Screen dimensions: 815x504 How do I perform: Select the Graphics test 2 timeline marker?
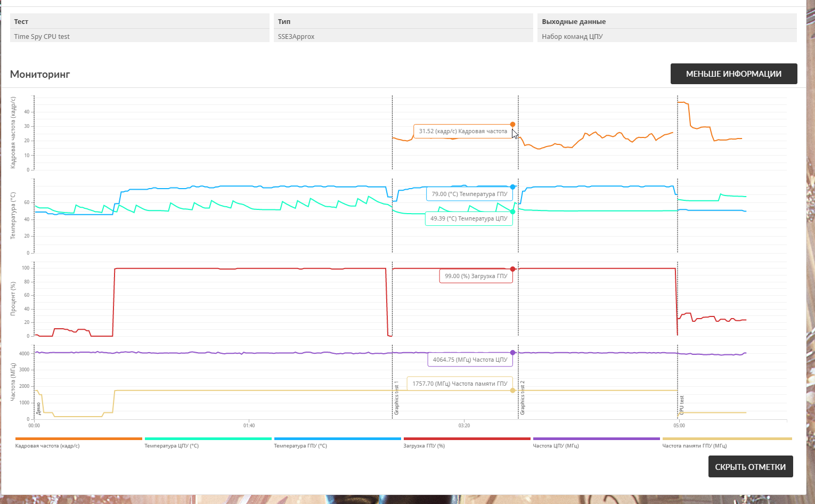[x=523, y=398]
